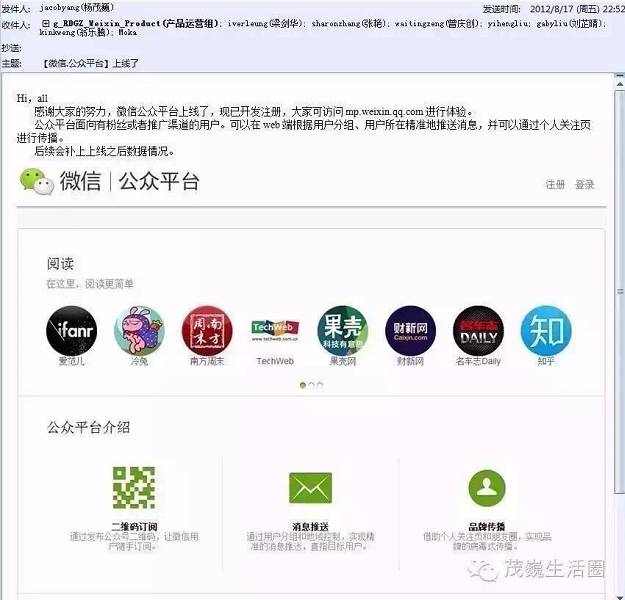Expand the g_RDGZ_Weixin_Product recipient group
This screenshot has width=625, height=600.
tap(45, 24)
